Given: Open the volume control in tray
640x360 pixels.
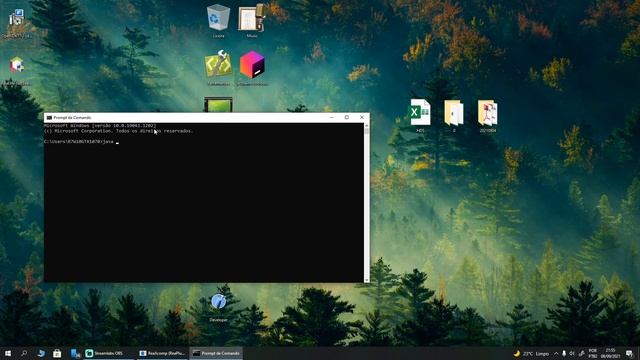Looking at the screenshot, I should (x=572, y=353).
